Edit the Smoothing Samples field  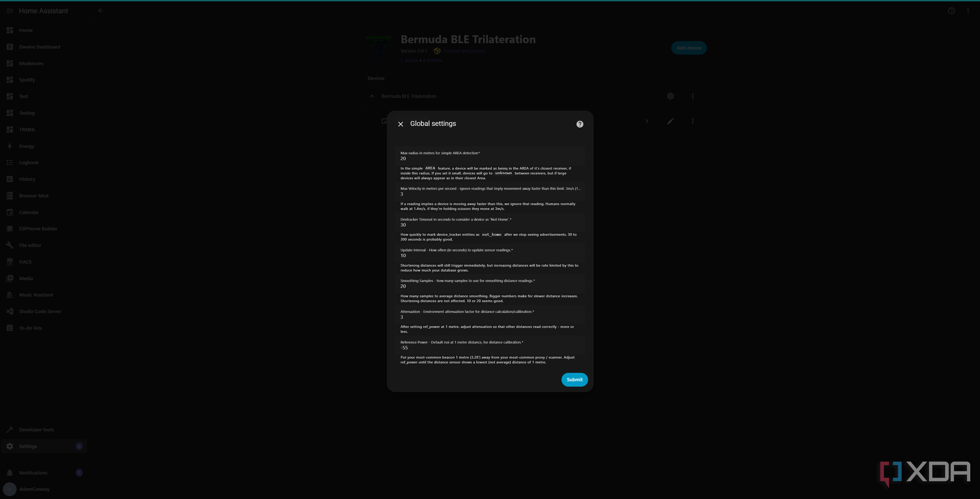[490, 283]
